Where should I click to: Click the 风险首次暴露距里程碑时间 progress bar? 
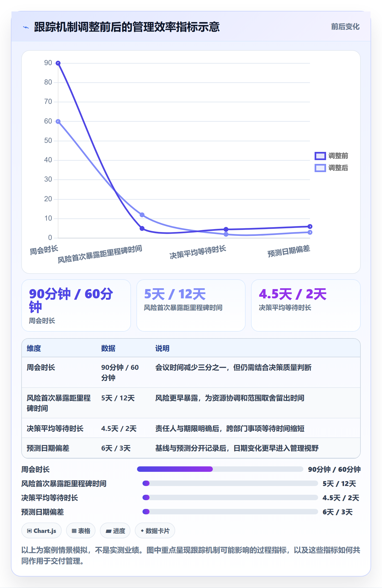(x=230, y=483)
